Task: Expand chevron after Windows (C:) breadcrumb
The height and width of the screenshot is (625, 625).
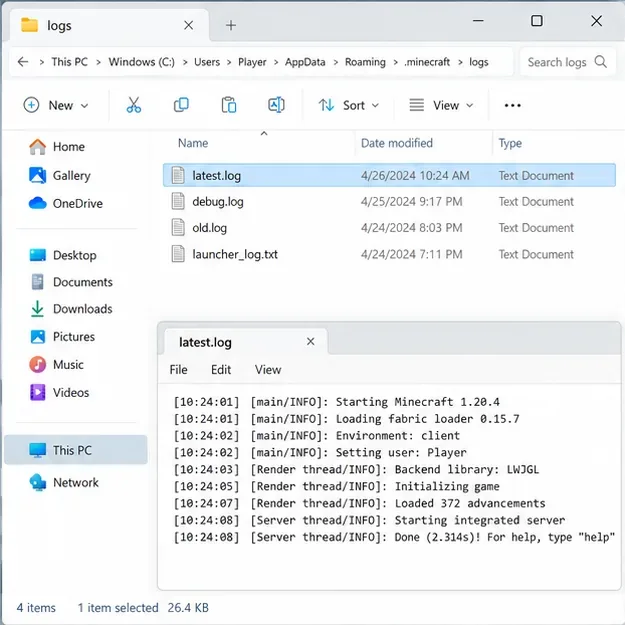Action: click(185, 62)
